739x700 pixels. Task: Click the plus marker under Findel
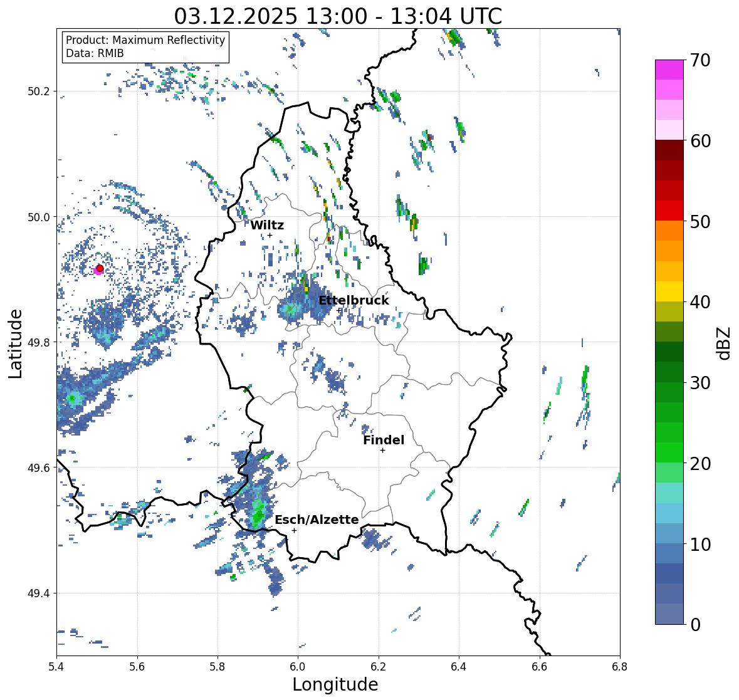[383, 451]
